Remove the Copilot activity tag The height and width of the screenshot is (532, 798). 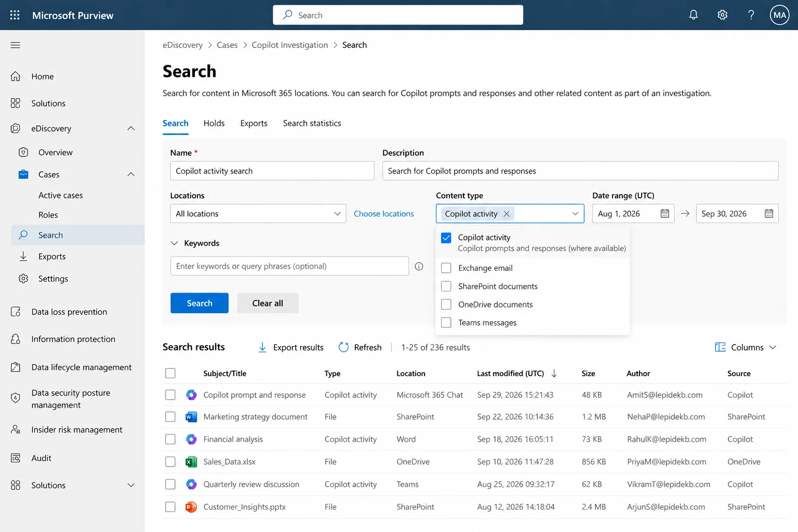(x=507, y=214)
